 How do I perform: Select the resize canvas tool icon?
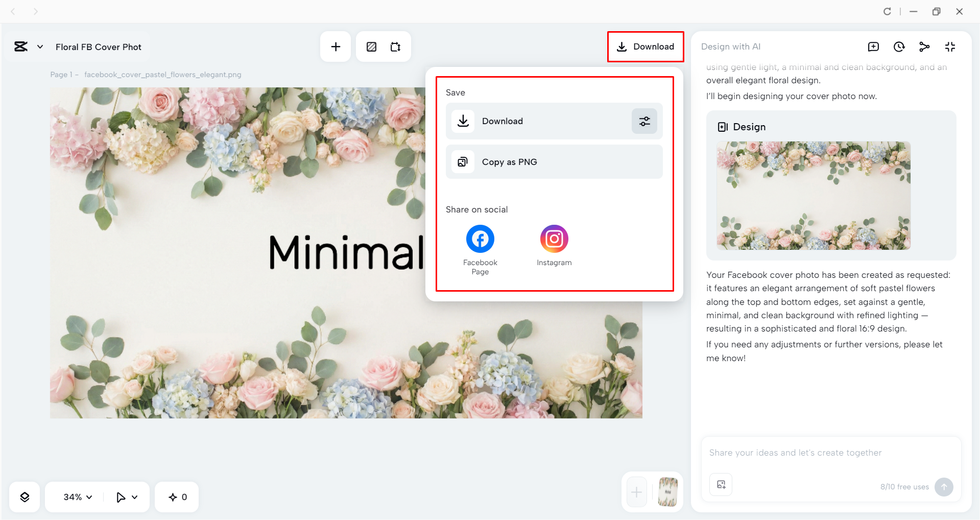coord(396,47)
